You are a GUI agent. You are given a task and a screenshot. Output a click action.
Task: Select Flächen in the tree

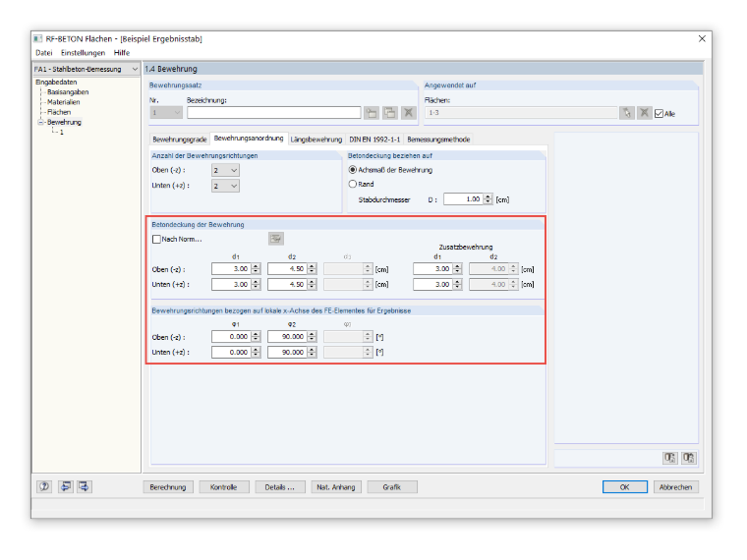pos(59,112)
